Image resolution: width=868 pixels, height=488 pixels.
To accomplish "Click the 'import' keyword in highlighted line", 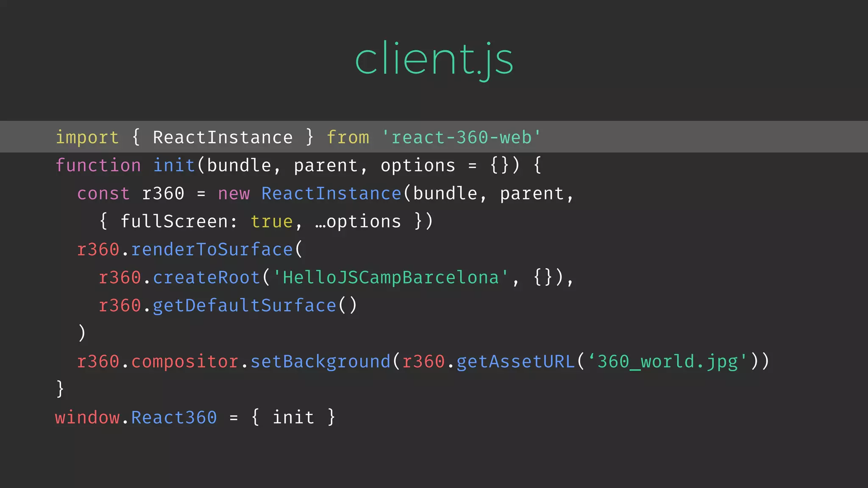I will (87, 138).
